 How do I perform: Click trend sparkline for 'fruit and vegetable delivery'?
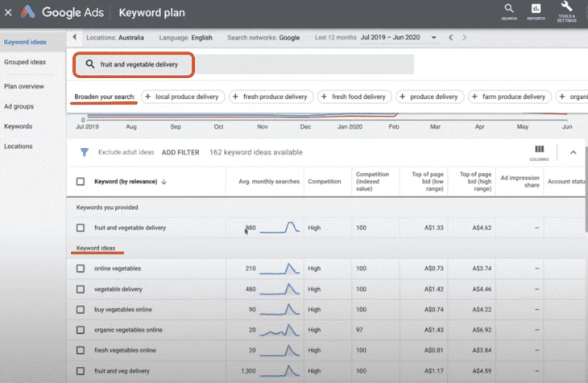[x=280, y=227]
